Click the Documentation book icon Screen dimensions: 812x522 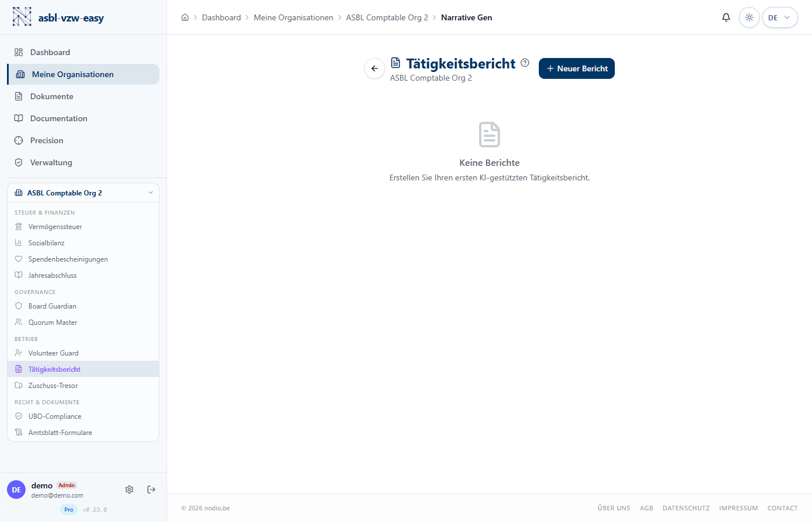pos(19,118)
